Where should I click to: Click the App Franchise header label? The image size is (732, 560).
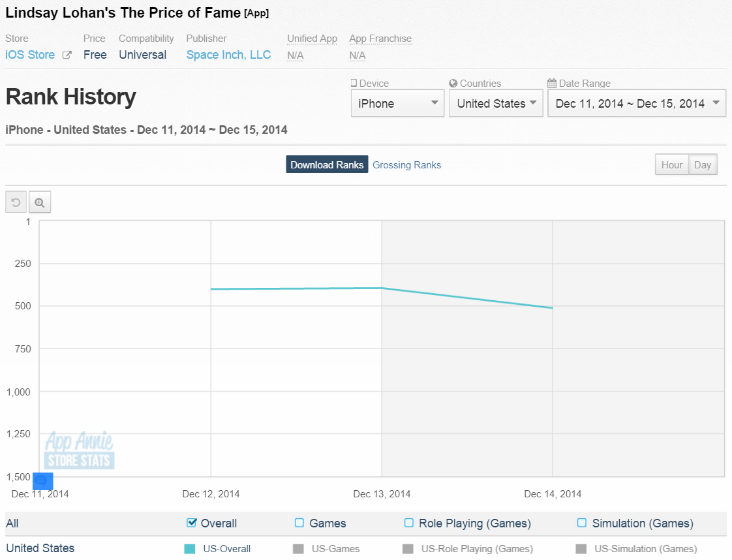[x=380, y=39]
